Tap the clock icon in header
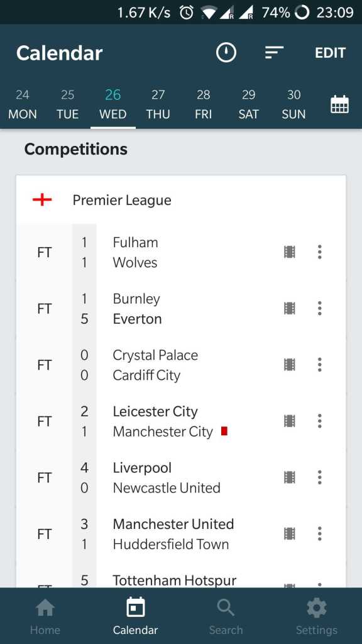This screenshot has height=644, width=362. click(226, 53)
